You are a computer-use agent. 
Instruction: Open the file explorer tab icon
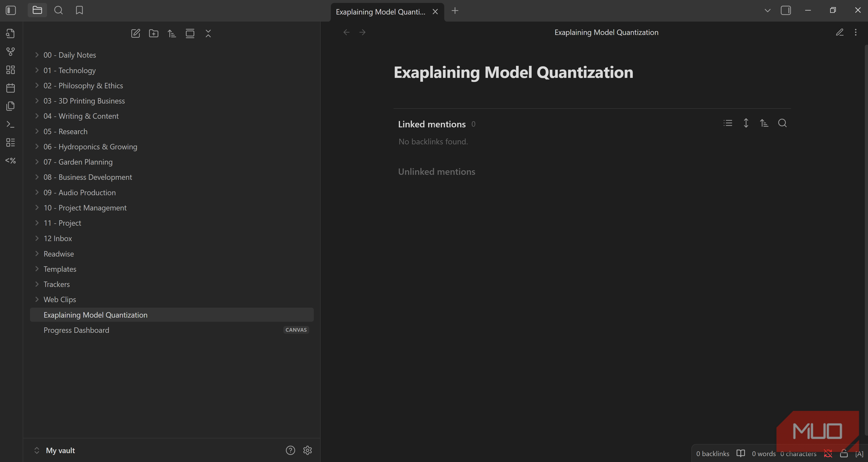click(37, 10)
